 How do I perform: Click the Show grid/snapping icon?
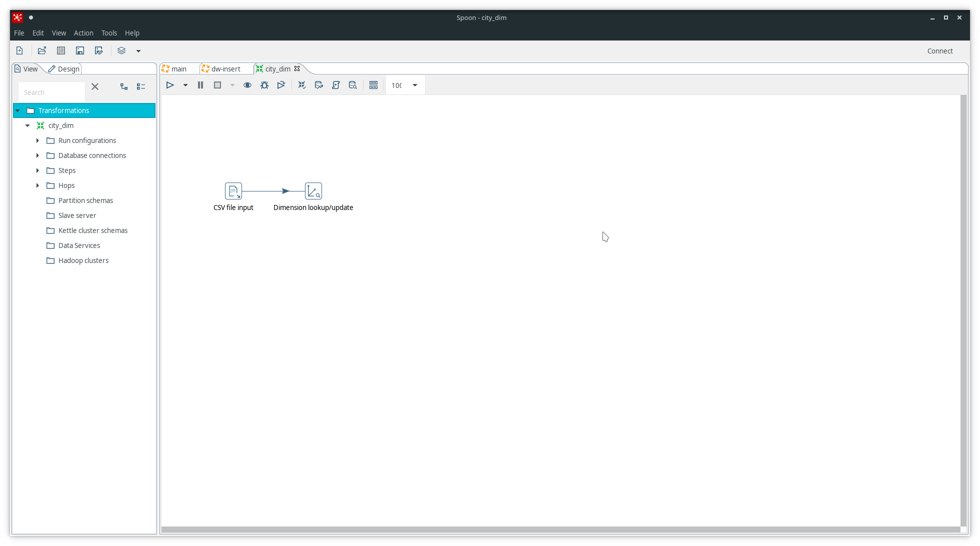pos(373,84)
